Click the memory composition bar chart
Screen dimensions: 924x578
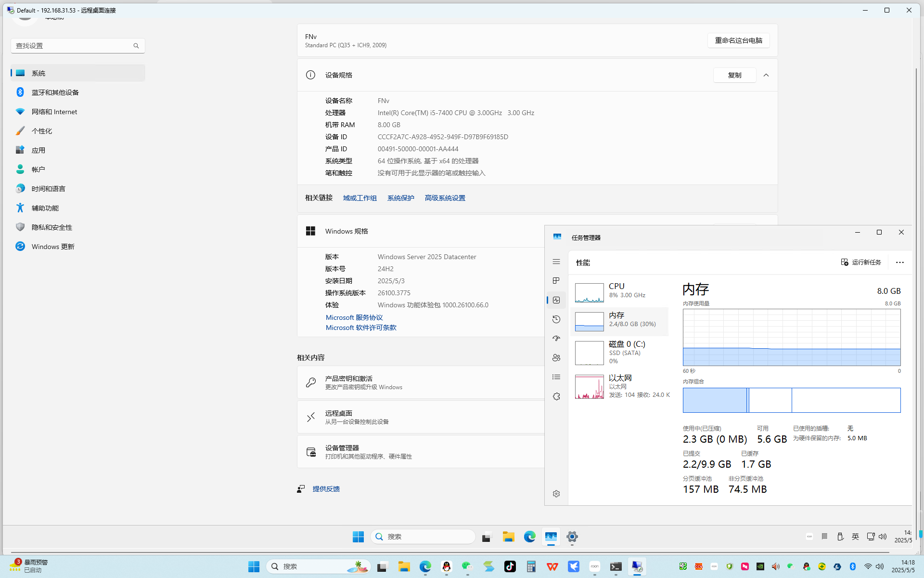click(x=792, y=400)
